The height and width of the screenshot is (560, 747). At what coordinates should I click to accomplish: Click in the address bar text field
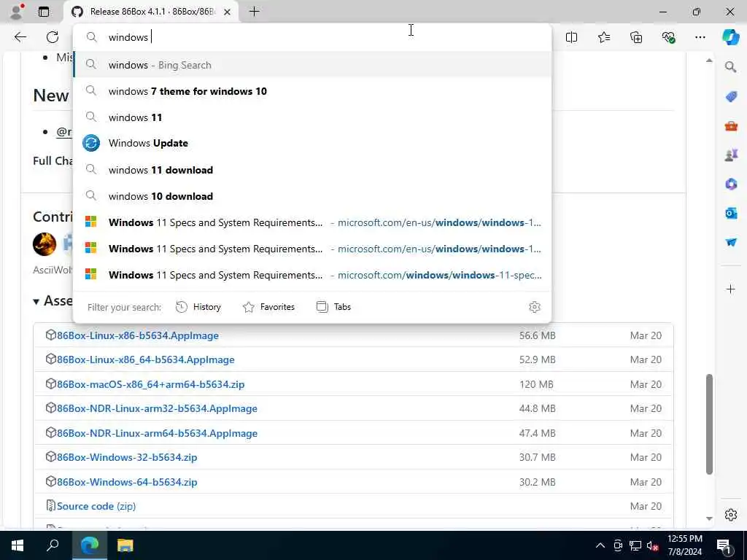point(312,37)
